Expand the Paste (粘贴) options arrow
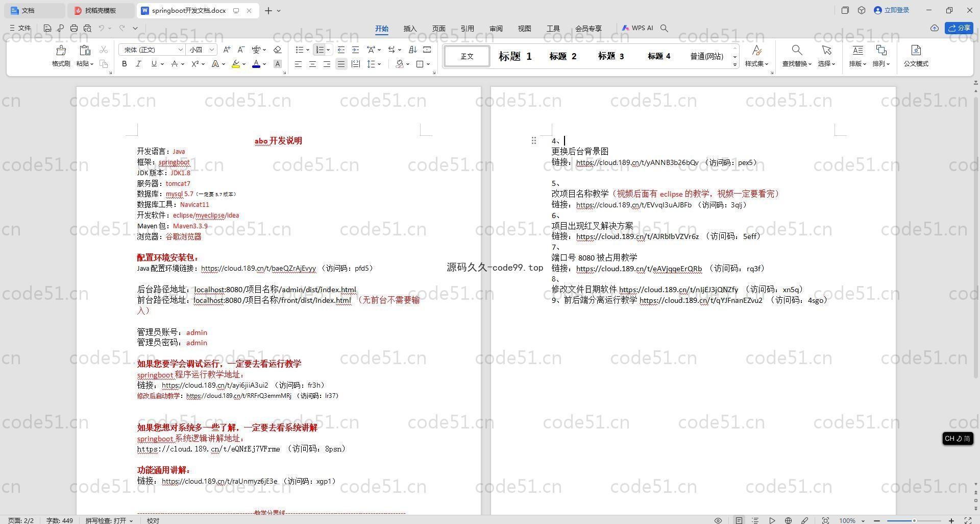This screenshot has width=980, height=524. [x=91, y=64]
